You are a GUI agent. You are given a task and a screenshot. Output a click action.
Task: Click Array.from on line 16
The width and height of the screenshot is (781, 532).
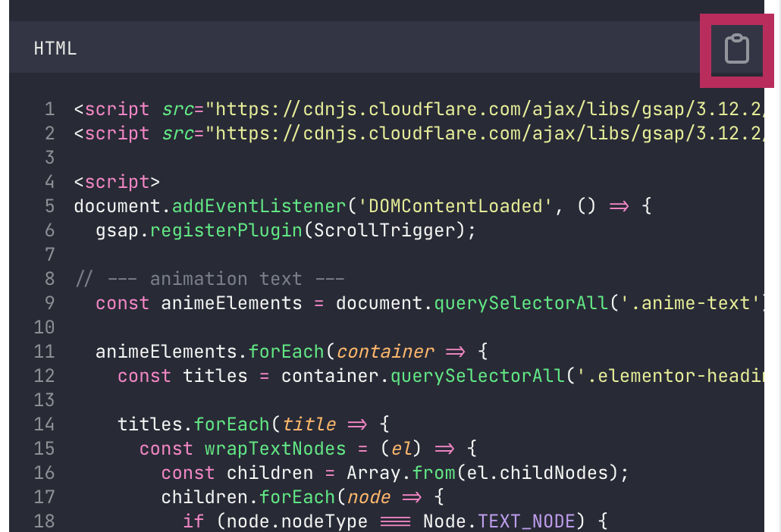pyautogui.click(x=401, y=474)
